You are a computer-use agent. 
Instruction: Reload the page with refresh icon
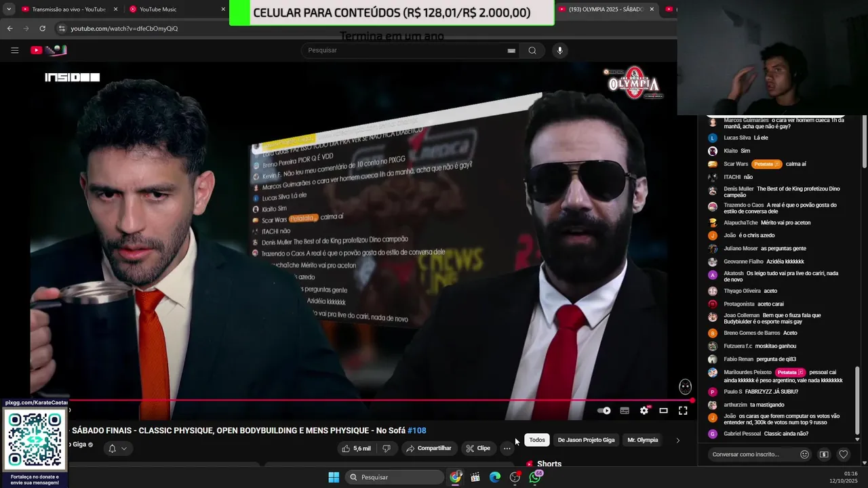[x=42, y=28]
